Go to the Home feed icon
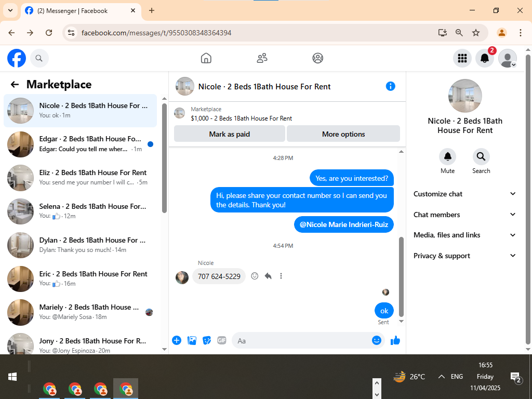The image size is (532, 399). [x=206, y=58]
